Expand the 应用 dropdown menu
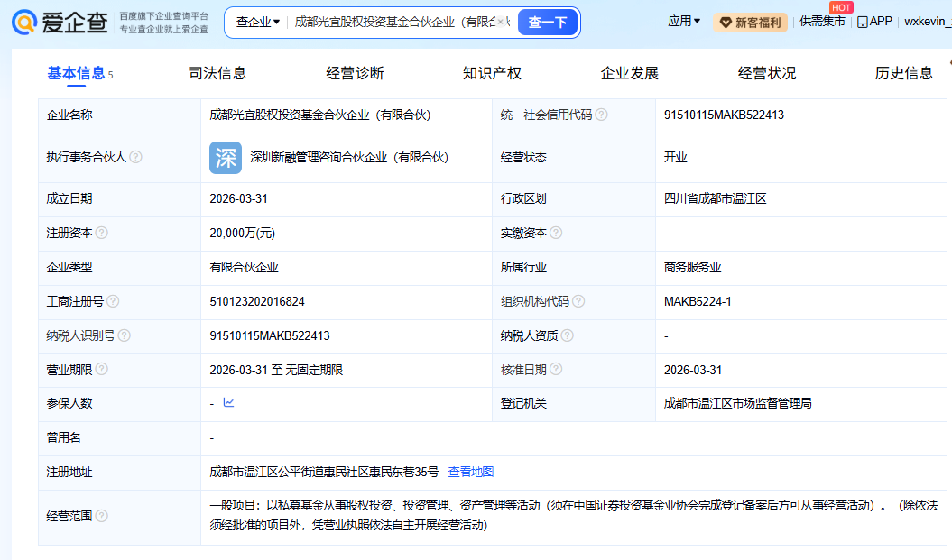 pyautogui.click(x=683, y=22)
